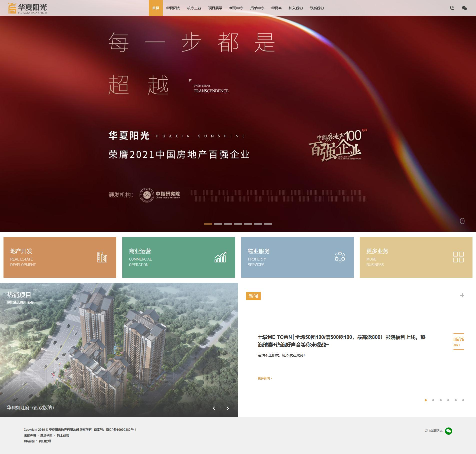The image size is (476, 454).
Task: Click the 05/25 2021 news date
Action: (459, 342)
